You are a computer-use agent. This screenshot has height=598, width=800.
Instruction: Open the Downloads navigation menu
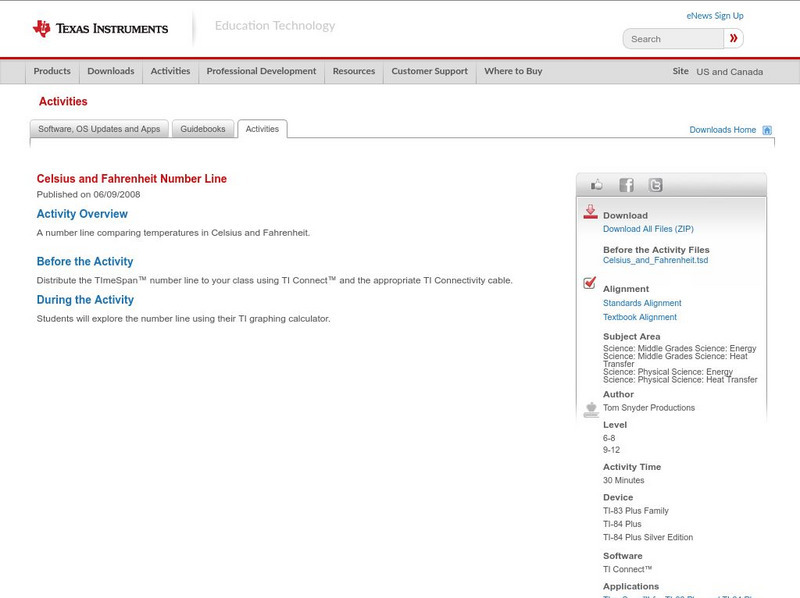(110, 71)
